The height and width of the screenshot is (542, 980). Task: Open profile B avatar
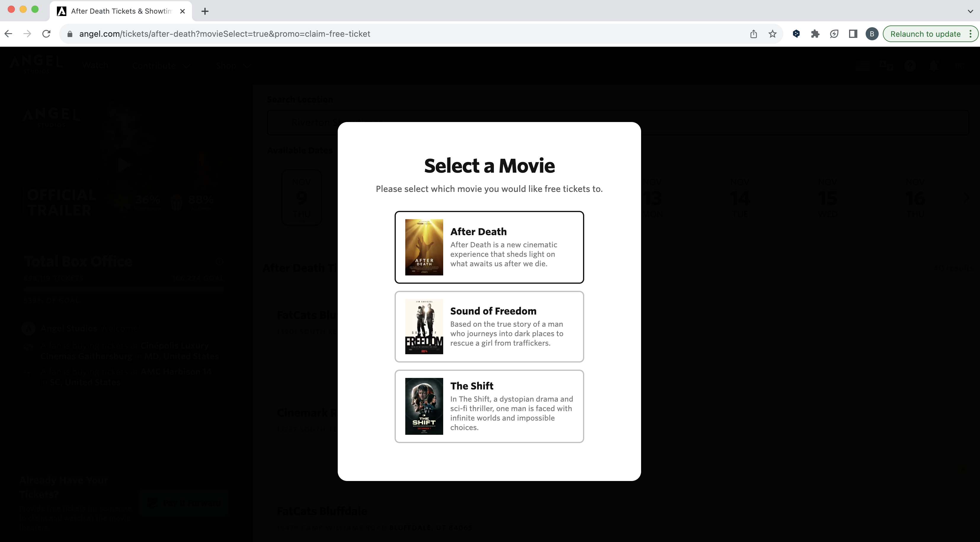(x=872, y=34)
